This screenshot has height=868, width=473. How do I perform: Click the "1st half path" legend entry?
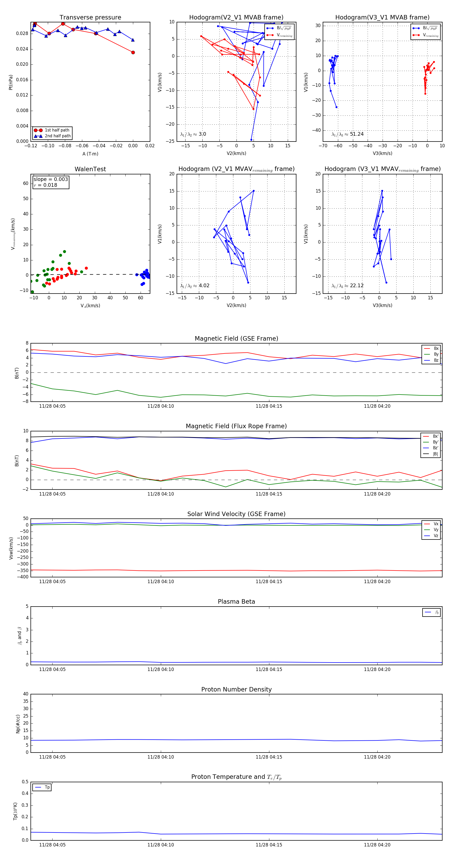pos(53,130)
